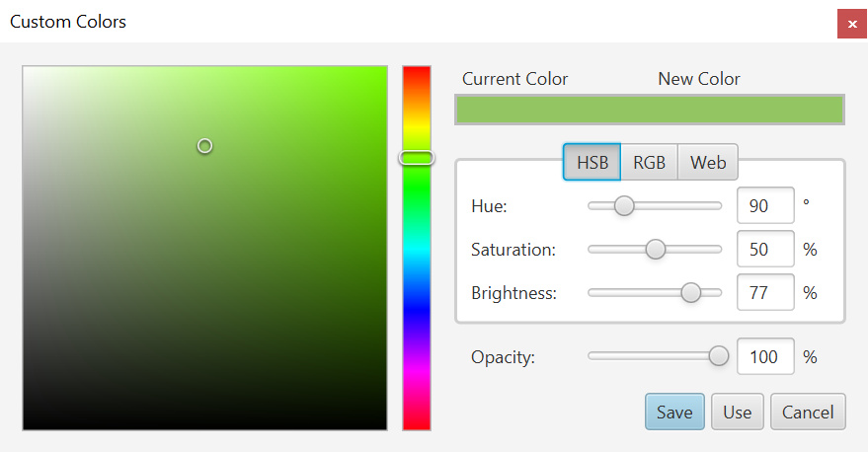868x452 pixels.
Task: Click the "Brightness:" label
Action: click(x=513, y=293)
